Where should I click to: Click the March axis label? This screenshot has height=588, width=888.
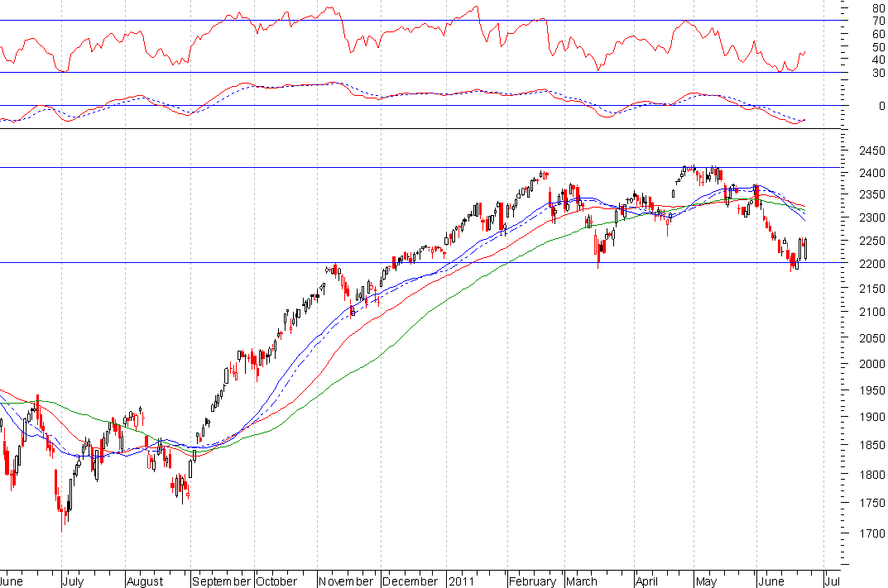[x=581, y=581]
